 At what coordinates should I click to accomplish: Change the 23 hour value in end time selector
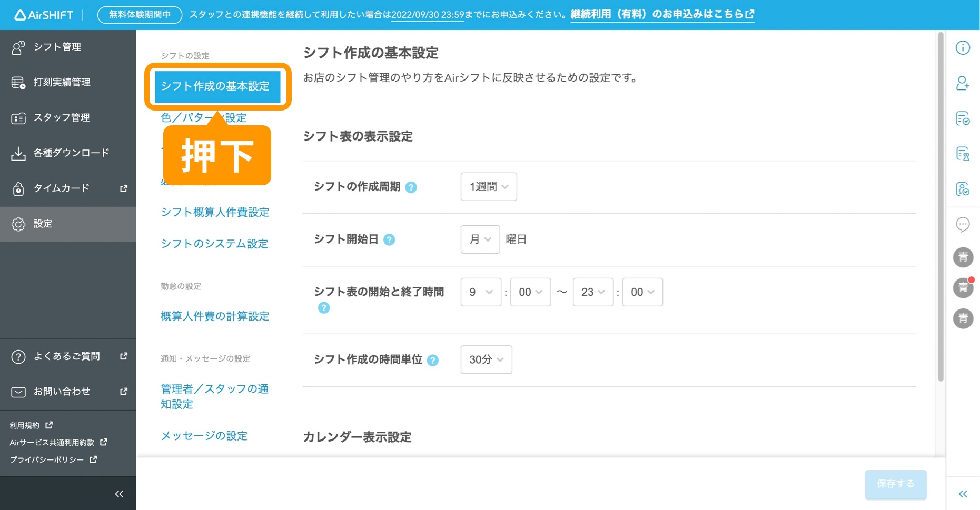(x=592, y=292)
